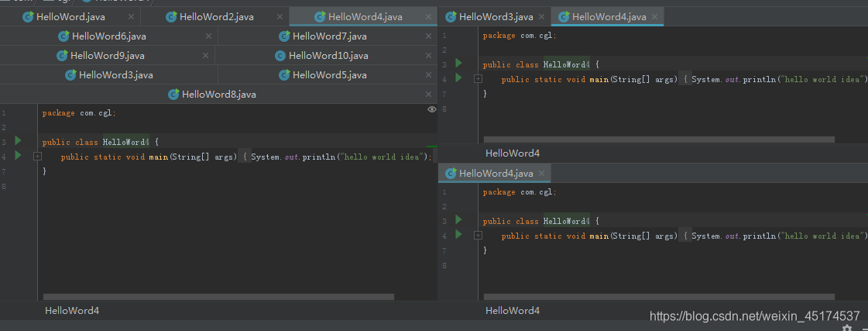Close the HelloWord6.java tab
The width and height of the screenshot is (868, 331).
point(209,36)
